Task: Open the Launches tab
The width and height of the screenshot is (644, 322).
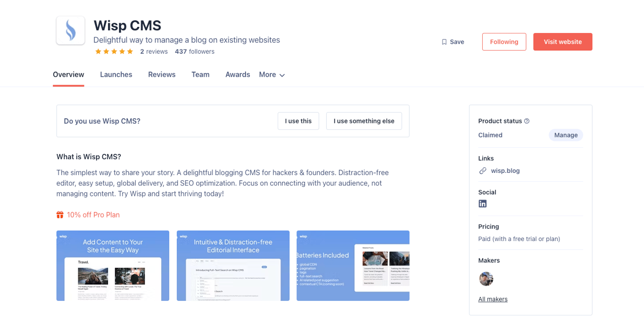Action: 116,74
